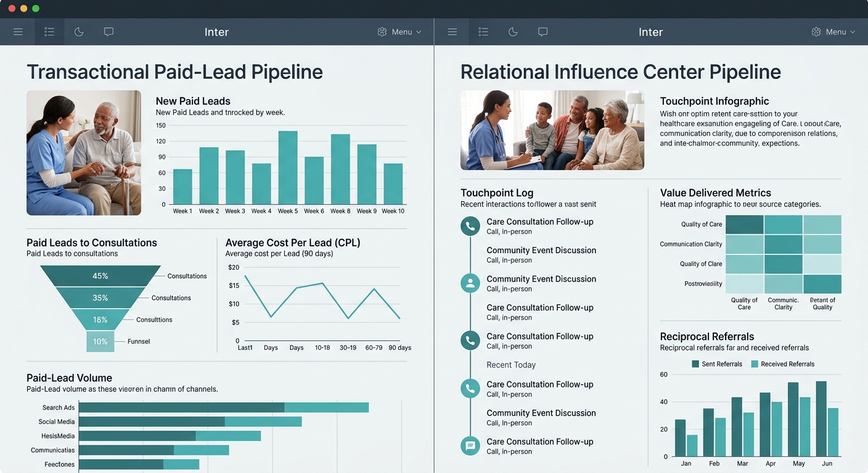Click the Sent Referrals legend swatch
The image size is (868, 473).
pyautogui.click(x=695, y=364)
